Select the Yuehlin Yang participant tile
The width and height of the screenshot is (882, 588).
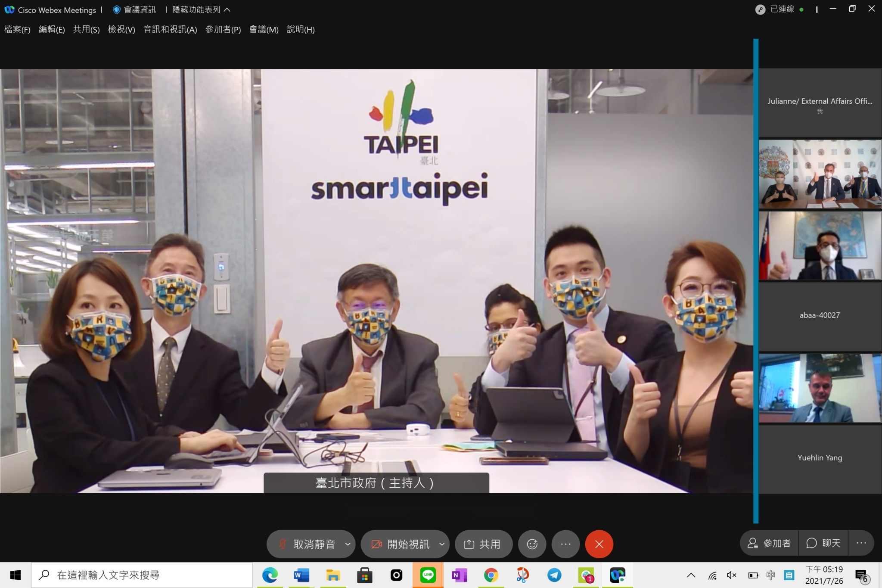(820, 459)
